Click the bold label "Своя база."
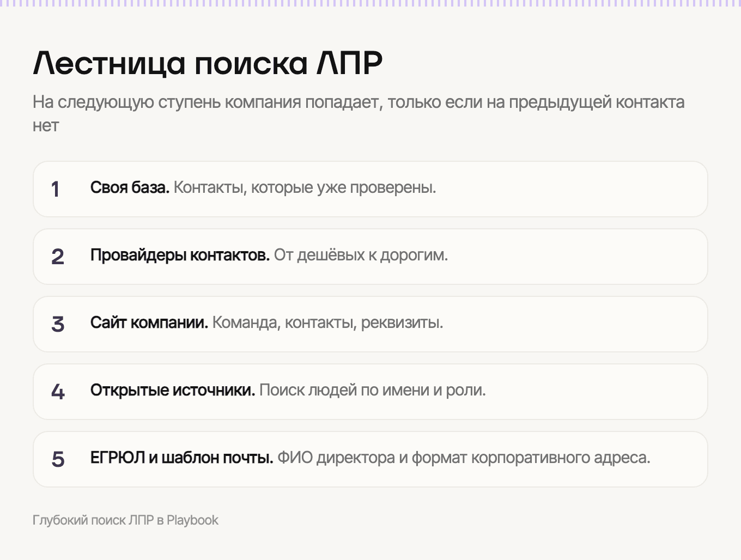Viewport: 741px width, 560px height. click(x=130, y=187)
